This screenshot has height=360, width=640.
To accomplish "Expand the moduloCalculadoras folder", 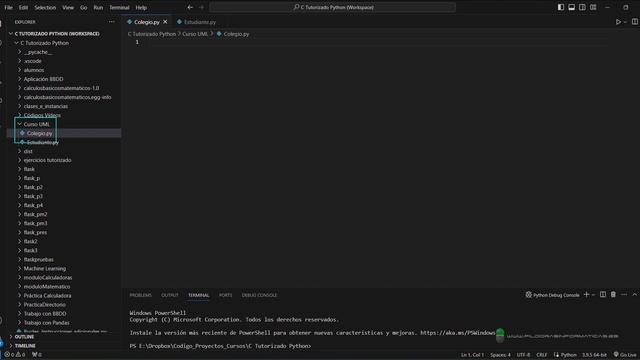I will click(48, 278).
